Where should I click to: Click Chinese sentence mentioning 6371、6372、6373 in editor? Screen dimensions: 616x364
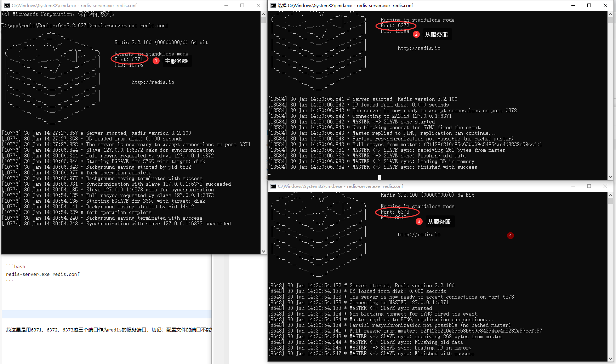pyautogui.click(x=108, y=330)
